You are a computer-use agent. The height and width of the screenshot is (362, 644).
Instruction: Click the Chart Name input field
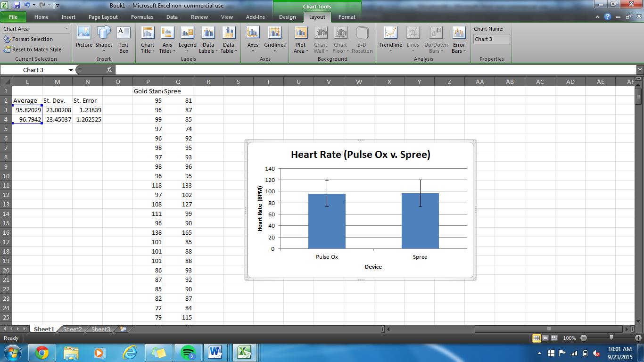[491, 39]
